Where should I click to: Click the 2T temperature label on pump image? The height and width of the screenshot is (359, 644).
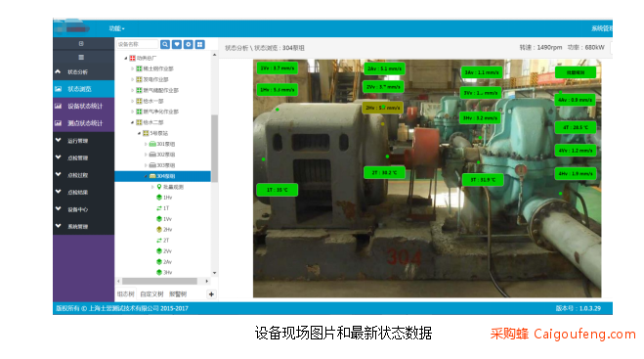pos(384,173)
